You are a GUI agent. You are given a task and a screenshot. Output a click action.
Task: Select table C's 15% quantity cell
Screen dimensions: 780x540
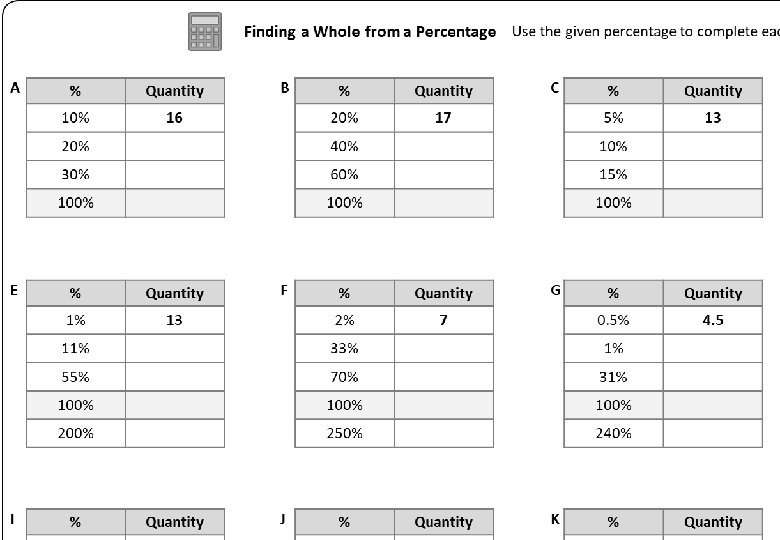pos(713,174)
